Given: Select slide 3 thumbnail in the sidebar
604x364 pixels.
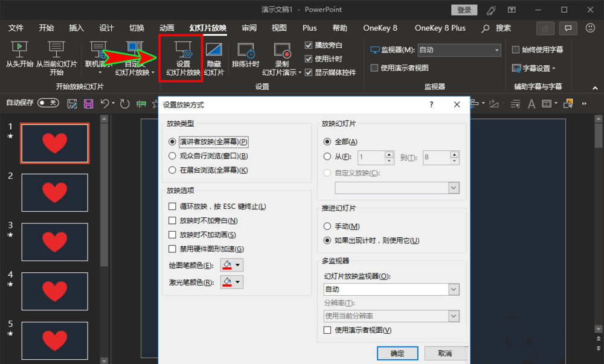Looking at the screenshot, I should 54,242.
